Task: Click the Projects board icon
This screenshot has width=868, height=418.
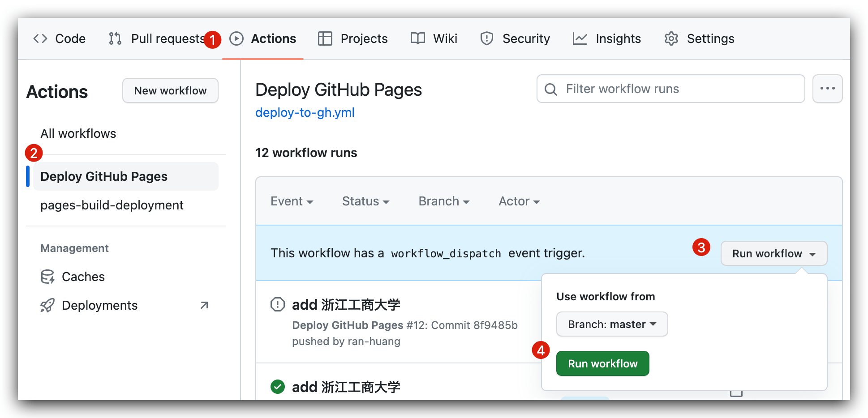Action: pyautogui.click(x=324, y=38)
